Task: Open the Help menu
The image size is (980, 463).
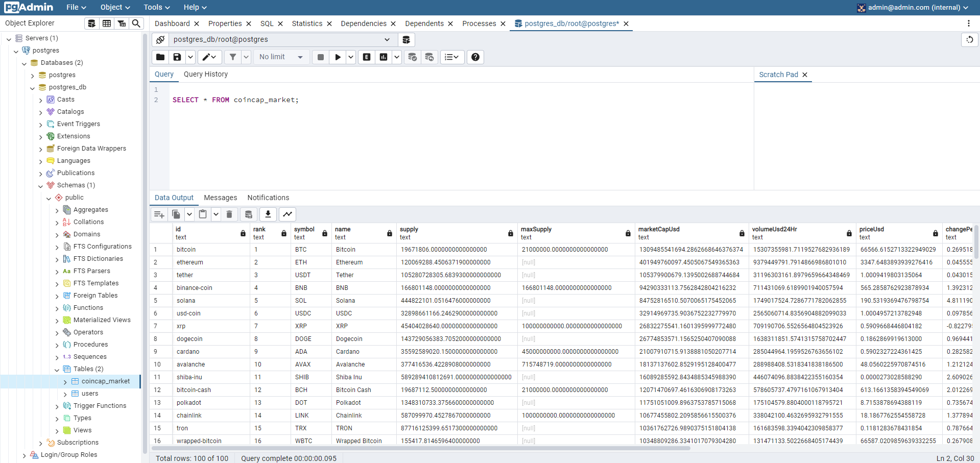Action: click(195, 7)
